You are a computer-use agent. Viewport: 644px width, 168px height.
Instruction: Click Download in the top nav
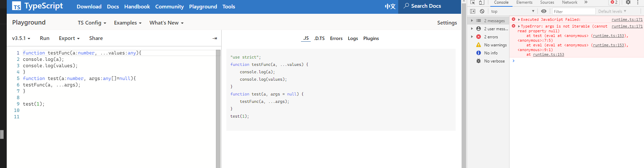(89, 6)
